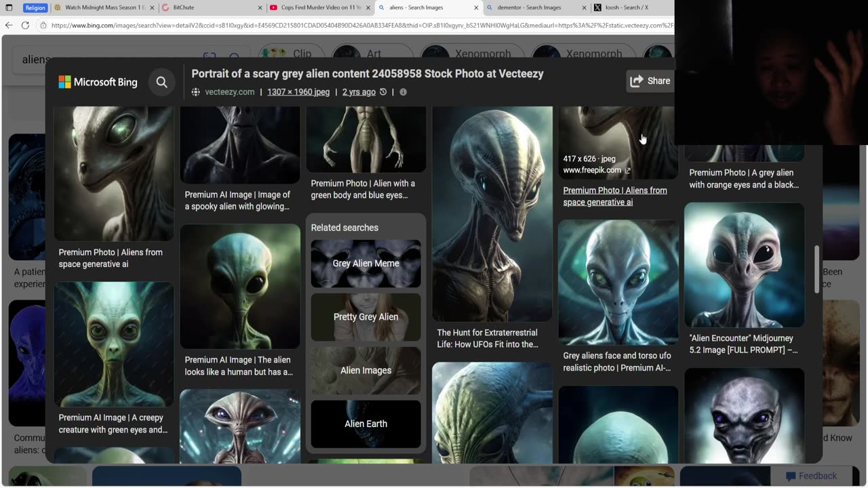
Task: Click The Hunt for Extraterrestrial Life caption
Action: point(488,338)
